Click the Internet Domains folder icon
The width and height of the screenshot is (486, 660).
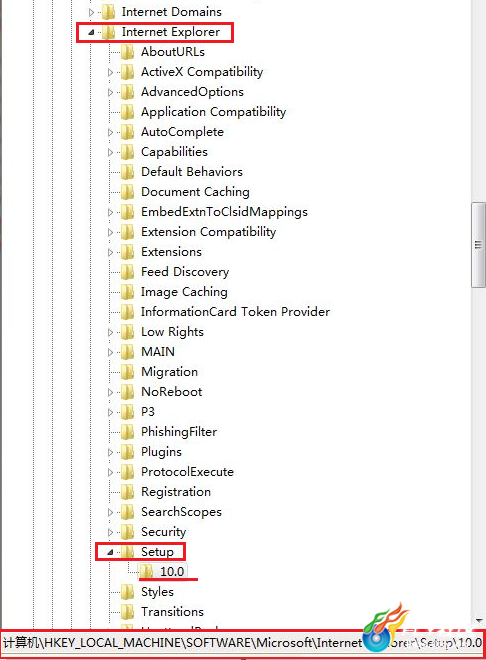109,12
